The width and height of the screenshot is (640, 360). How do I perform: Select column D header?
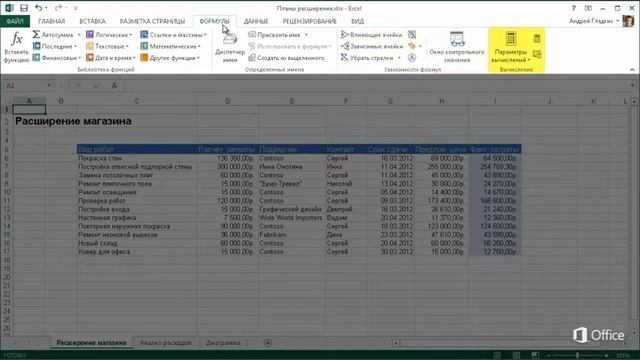point(227,101)
